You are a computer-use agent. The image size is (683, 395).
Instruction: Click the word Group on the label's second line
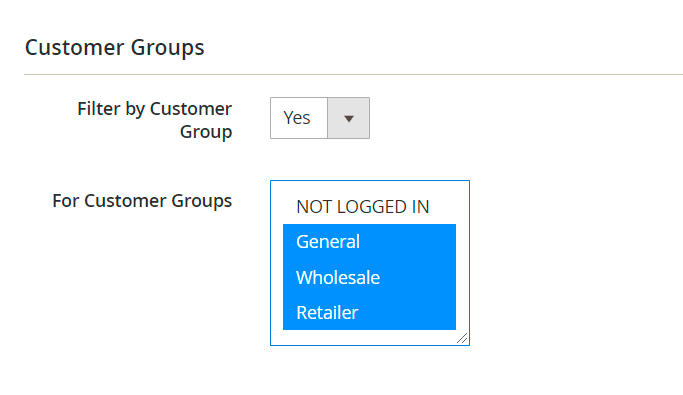(x=206, y=132)
